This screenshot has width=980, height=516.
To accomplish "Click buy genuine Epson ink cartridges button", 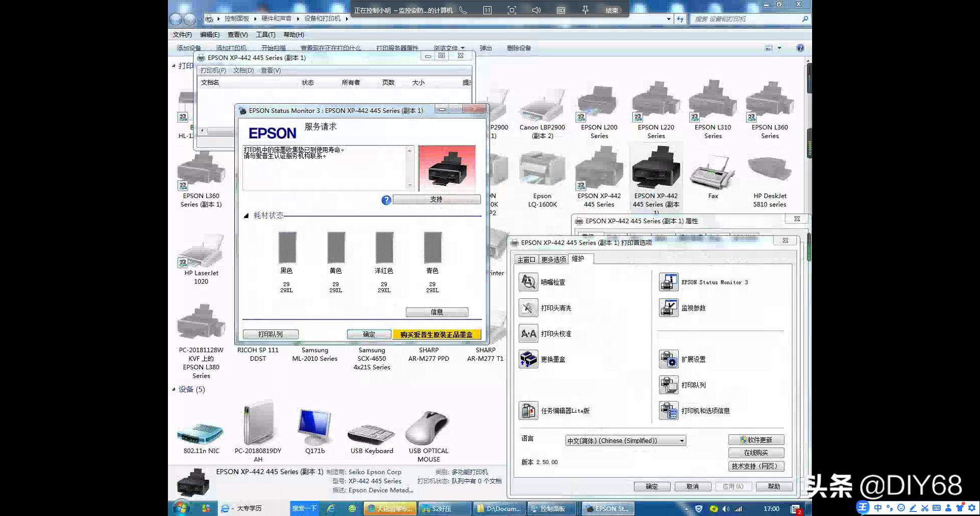I will (436, 335).
